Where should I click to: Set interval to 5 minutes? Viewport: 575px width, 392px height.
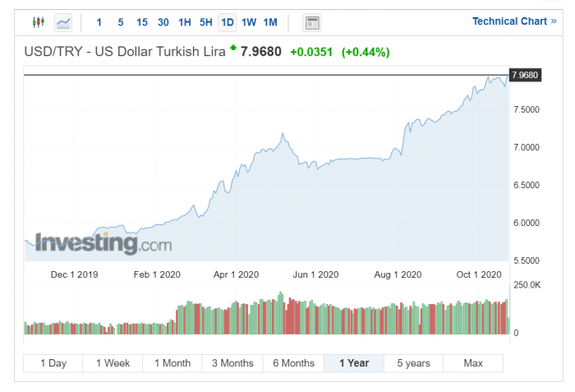click(121, 22)
